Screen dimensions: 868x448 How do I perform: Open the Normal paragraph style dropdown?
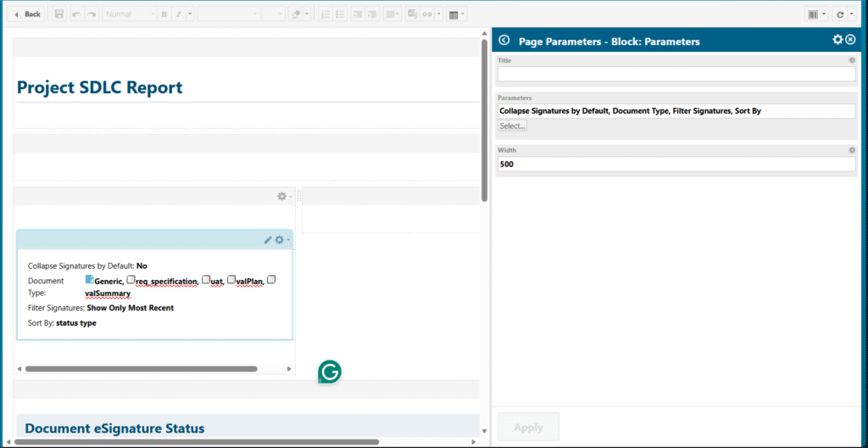pyautogui.click(x=129, y=14)
